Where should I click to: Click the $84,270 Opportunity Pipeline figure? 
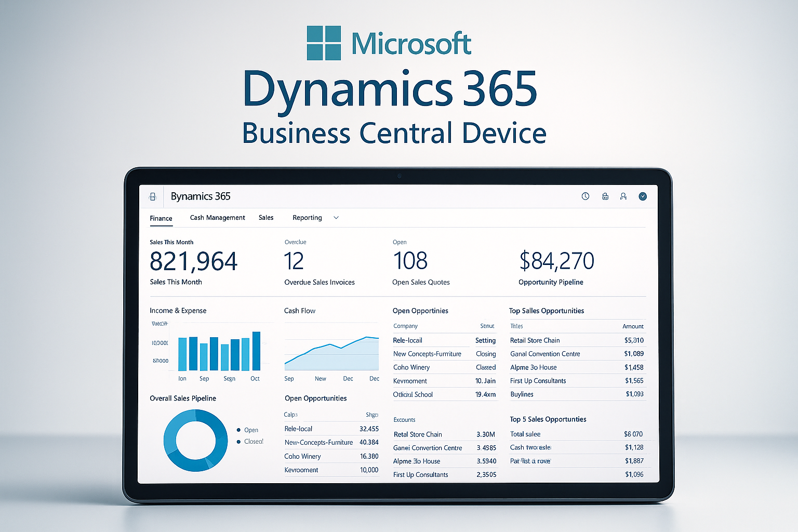(x=556, y=260)
